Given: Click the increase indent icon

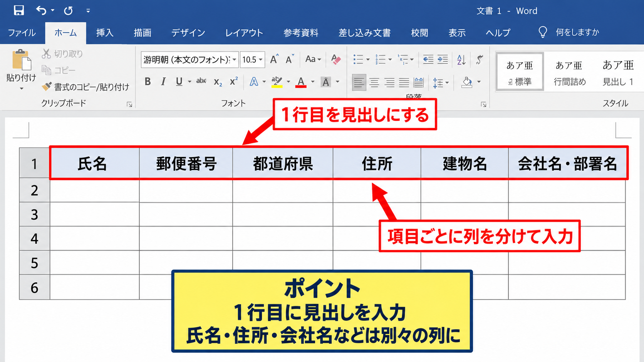Looking at the screenshot, I should (443, 59).
